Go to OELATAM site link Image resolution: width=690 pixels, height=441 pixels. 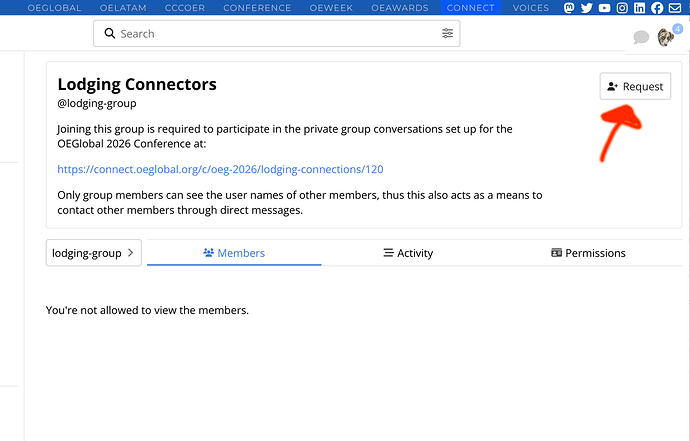point(123,7)
